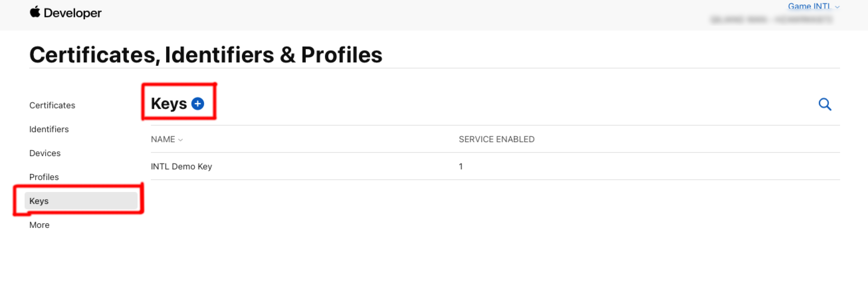Sort keys by NAME column
This screenshot has height=293, width=868.
tap(163, 139)
